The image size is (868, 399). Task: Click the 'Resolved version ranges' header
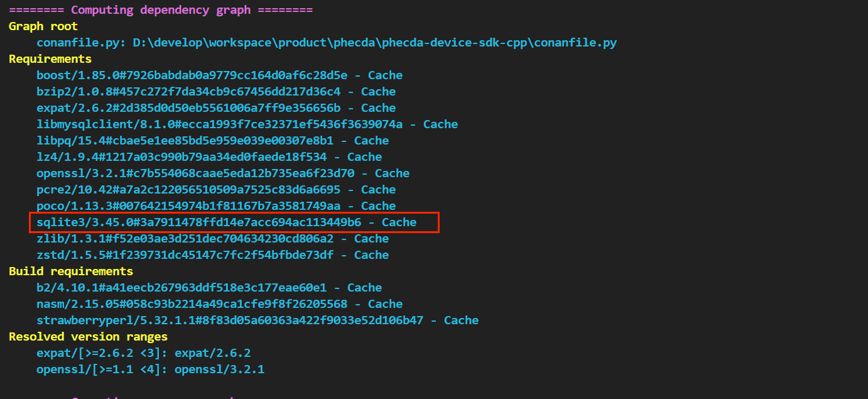pyautogui.click(x=88, y=337)
